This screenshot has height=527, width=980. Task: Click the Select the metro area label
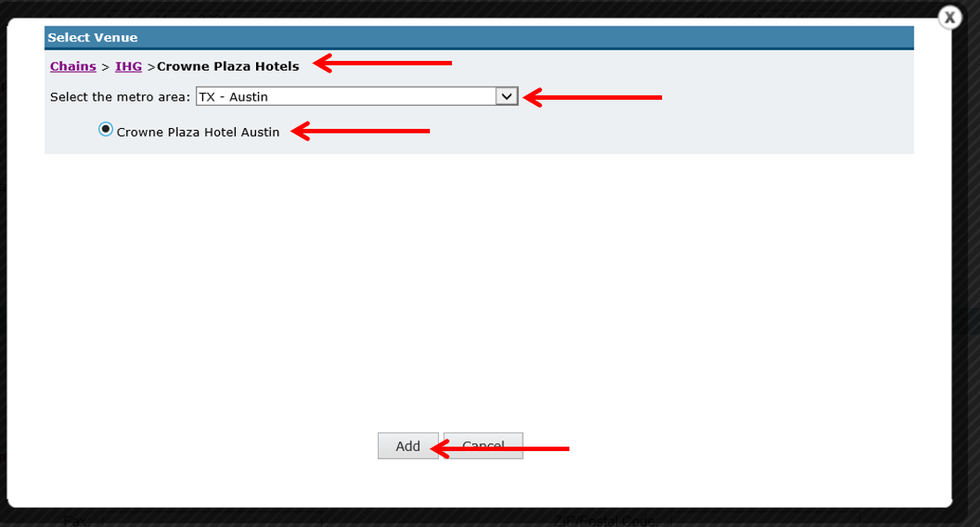tap(120, 97)
